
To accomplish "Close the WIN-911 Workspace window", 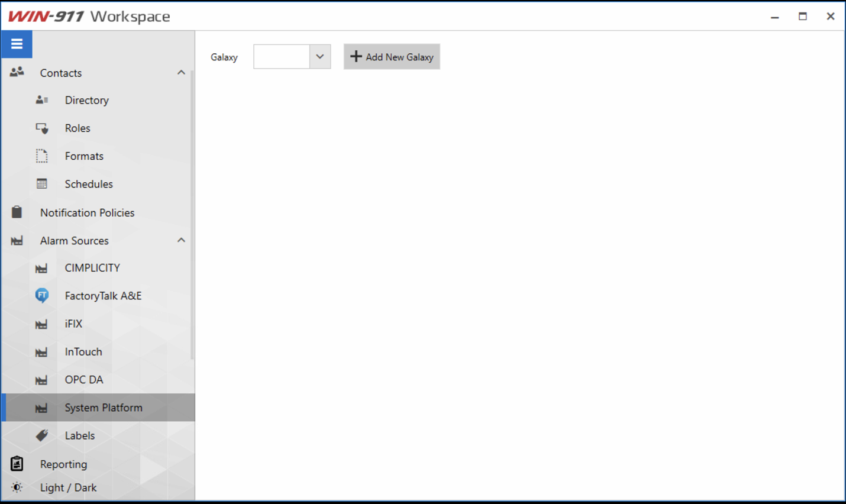I will [831, 17].
